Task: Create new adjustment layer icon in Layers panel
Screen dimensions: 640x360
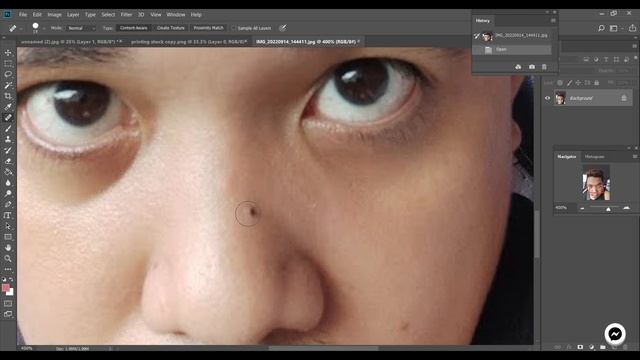Action: 592,347
